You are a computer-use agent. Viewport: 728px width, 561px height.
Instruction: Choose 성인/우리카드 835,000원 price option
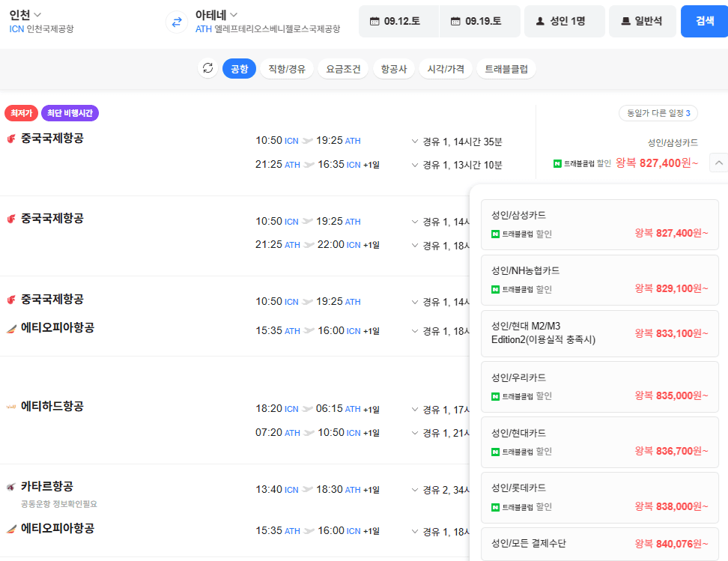[x=600, y=386]
